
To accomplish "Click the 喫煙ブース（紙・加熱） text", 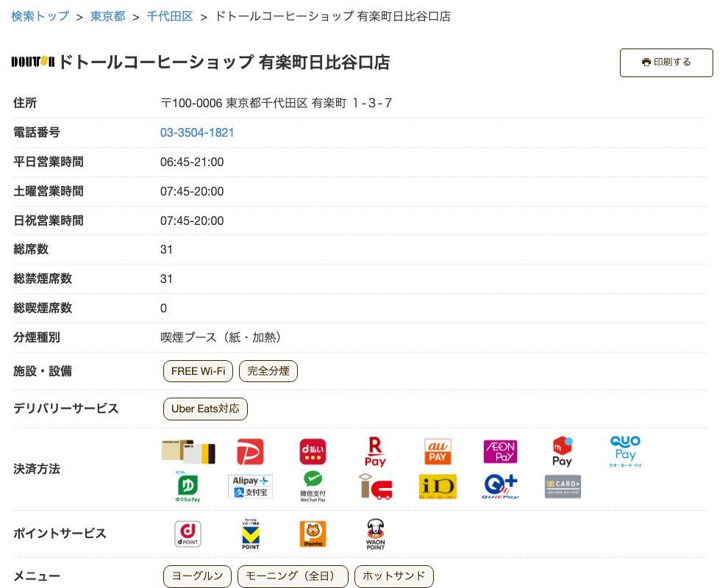I will 220,337.
